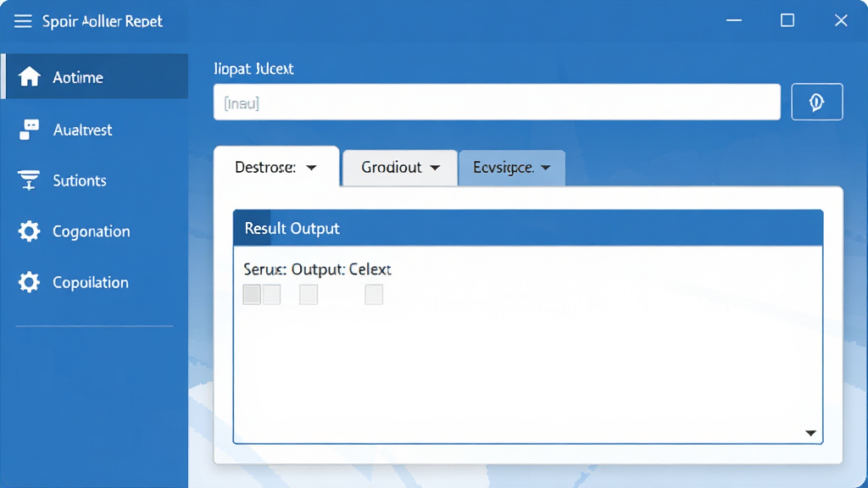Tick the leftmost checkbox under Serux

click(x=252, y=294)
